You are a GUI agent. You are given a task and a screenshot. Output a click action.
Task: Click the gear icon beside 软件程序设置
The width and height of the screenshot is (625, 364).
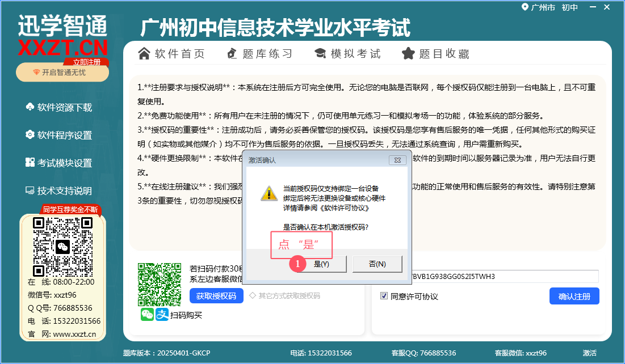[x=30, y=134]
